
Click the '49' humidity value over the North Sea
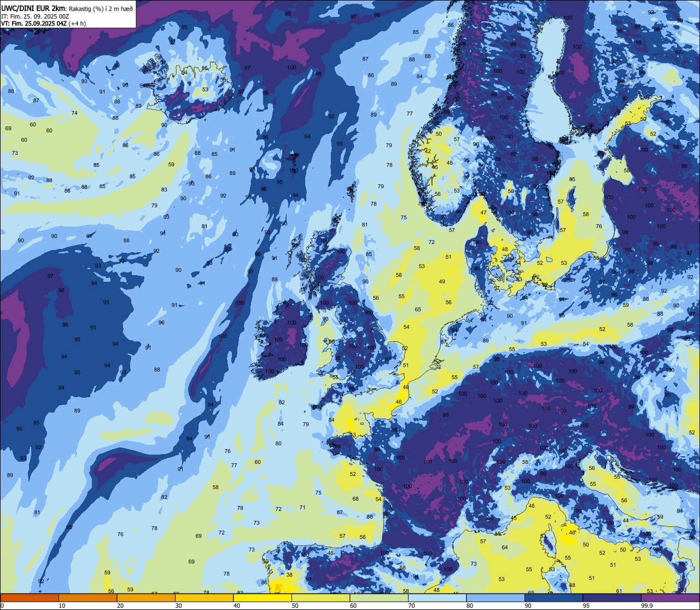(442, 281)
